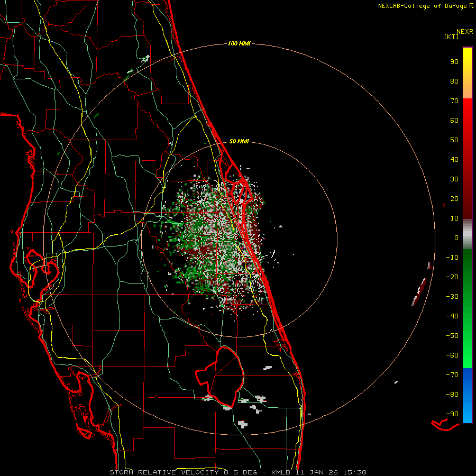This screenshot has height=476, width=476.
Task: Select the -20 value on the velocity scale
Action: pyautogui.click(x=452, y=277)
